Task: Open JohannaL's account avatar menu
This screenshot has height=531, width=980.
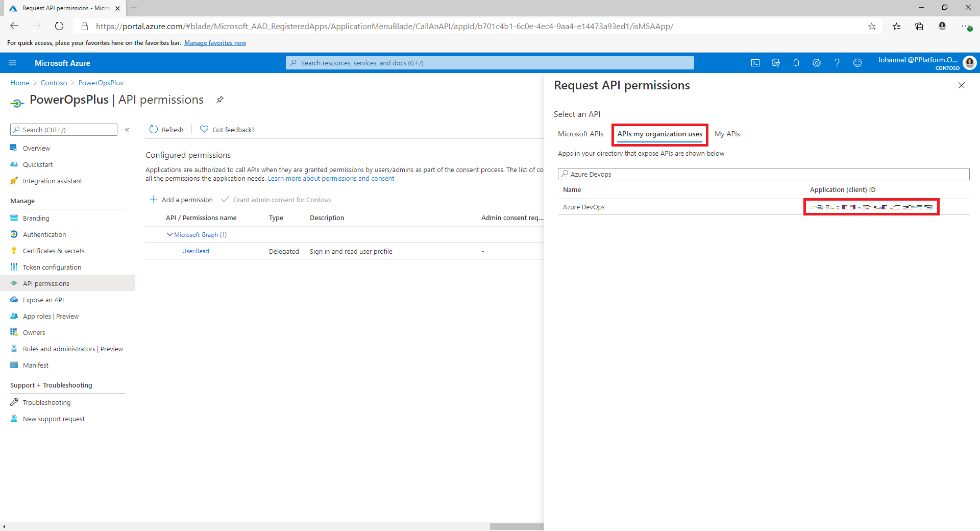Action: [x=969, y=62]
